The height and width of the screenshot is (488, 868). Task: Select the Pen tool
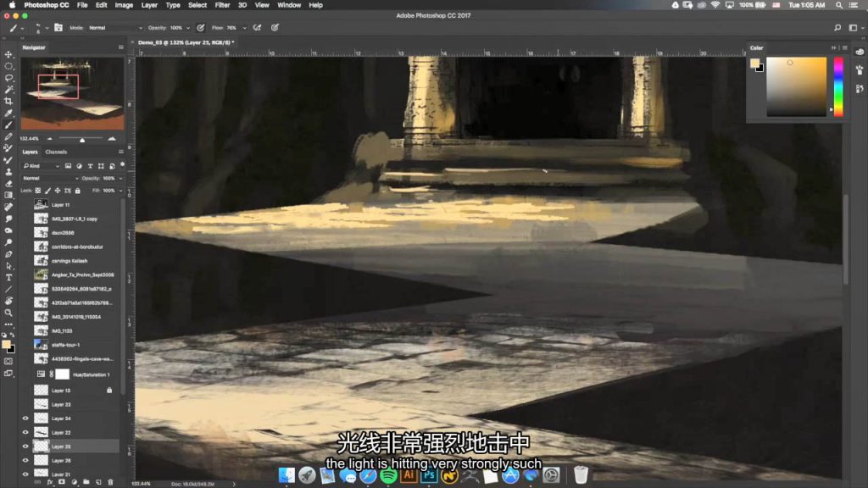coord(8,254)
